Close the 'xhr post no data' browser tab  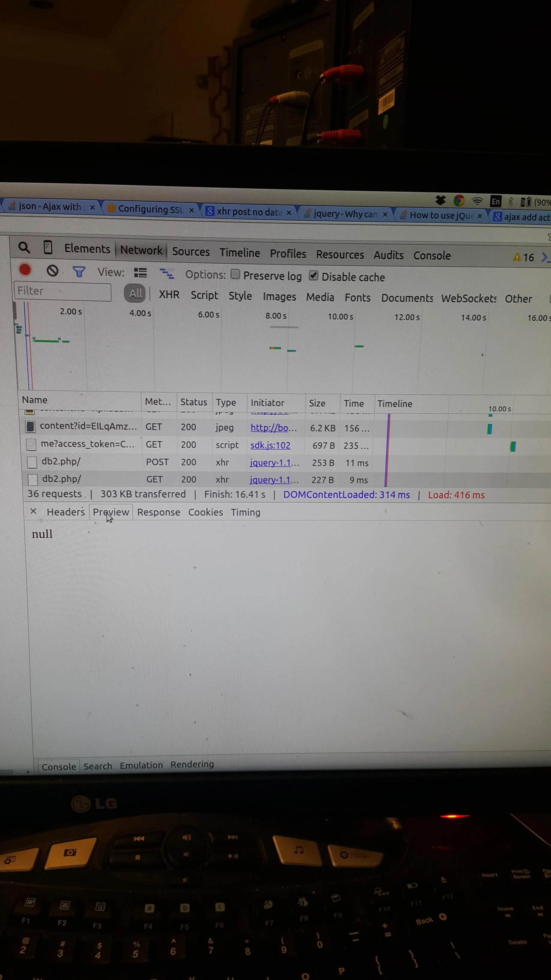pos(289,213)
